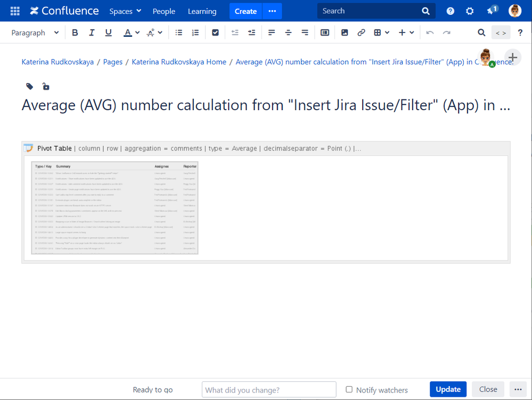Indent the current paragraph

pos(251,32)
